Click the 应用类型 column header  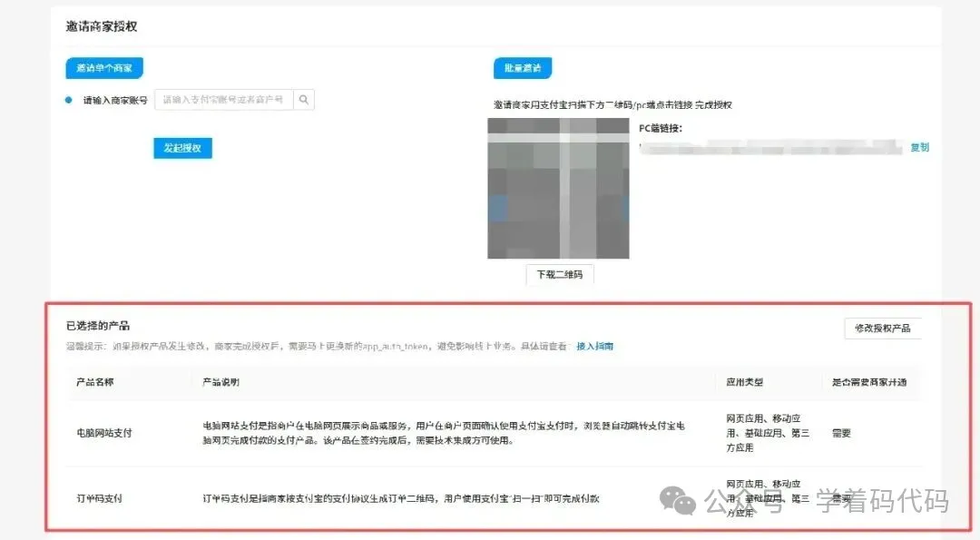pyautogui.click(x=744, y=382)
